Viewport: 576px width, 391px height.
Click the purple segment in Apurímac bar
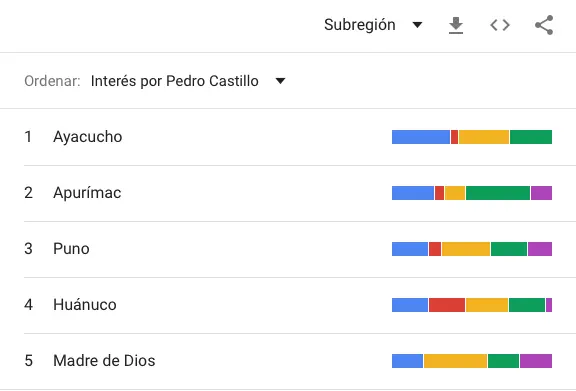(x=541, y=193)
